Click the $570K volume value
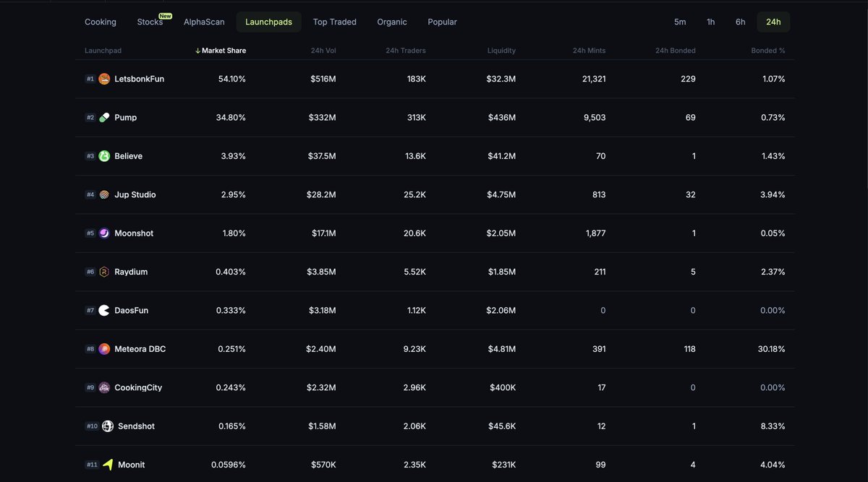Screen dimensions: 868x482 (x=323, y=465)
